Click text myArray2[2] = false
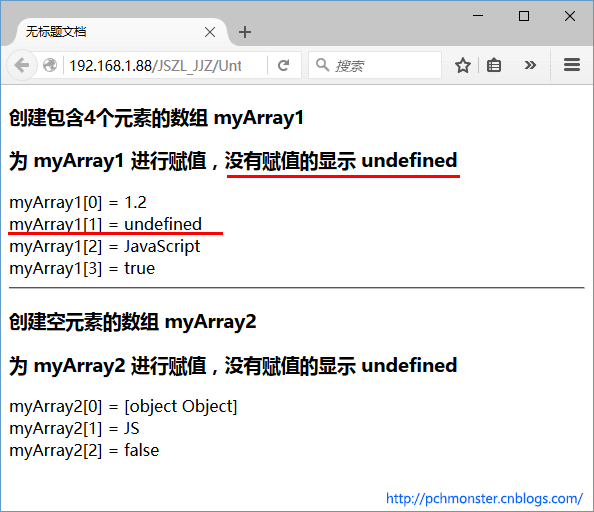 pos(84,451)
